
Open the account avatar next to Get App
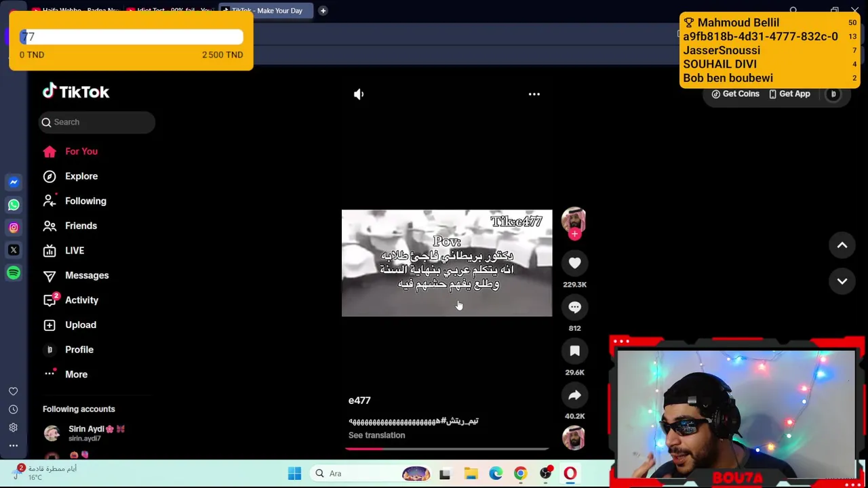pos(833,94)
